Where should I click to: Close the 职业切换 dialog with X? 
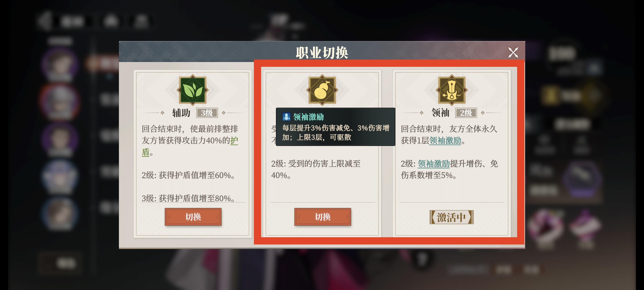(x=513, y=53)
